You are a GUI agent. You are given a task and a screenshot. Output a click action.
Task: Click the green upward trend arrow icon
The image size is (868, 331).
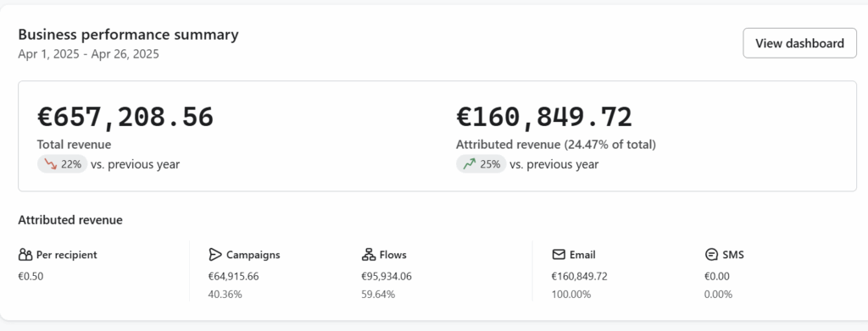pos(470,164)
